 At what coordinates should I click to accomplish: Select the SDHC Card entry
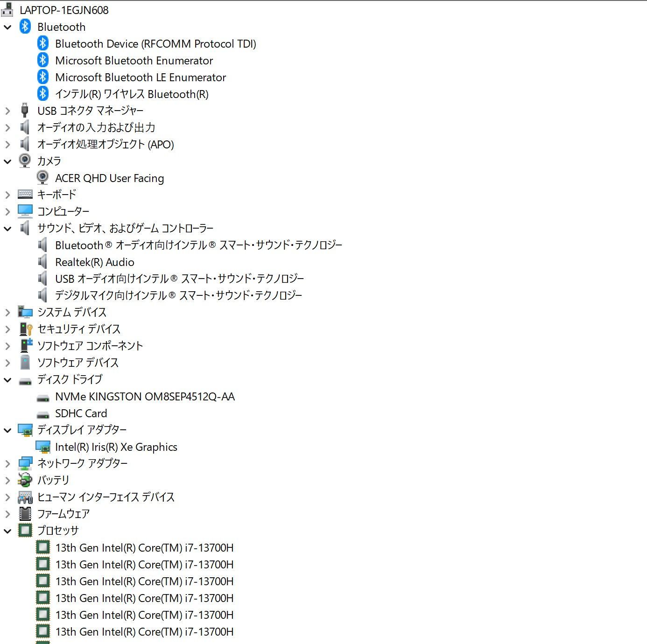[x=82, y=413]
